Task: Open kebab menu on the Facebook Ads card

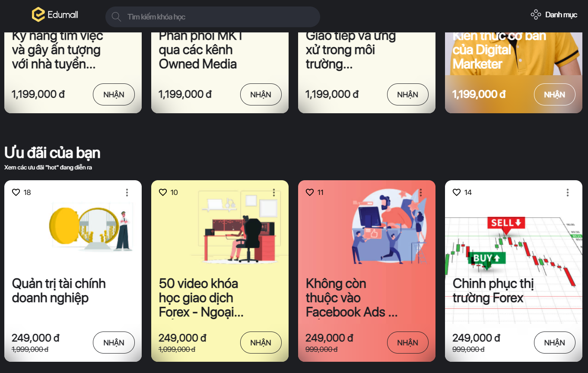Action: tap(421, 192)
